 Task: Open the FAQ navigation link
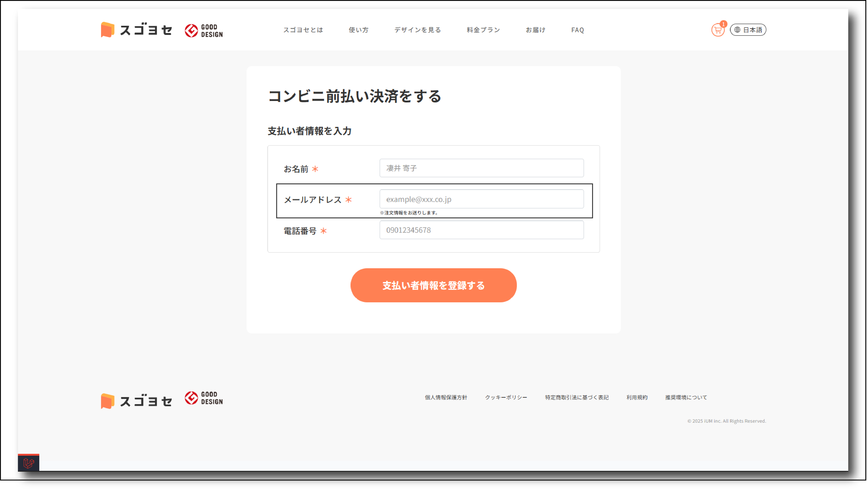click(578, 30)
